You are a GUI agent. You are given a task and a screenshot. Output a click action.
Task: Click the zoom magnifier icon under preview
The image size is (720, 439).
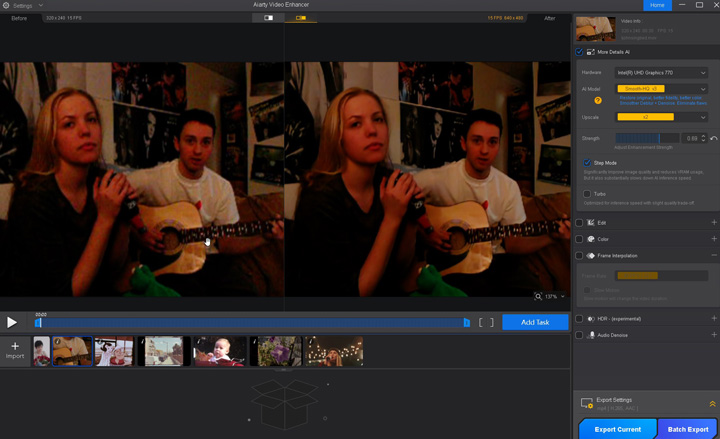click(x=538, y=297)
